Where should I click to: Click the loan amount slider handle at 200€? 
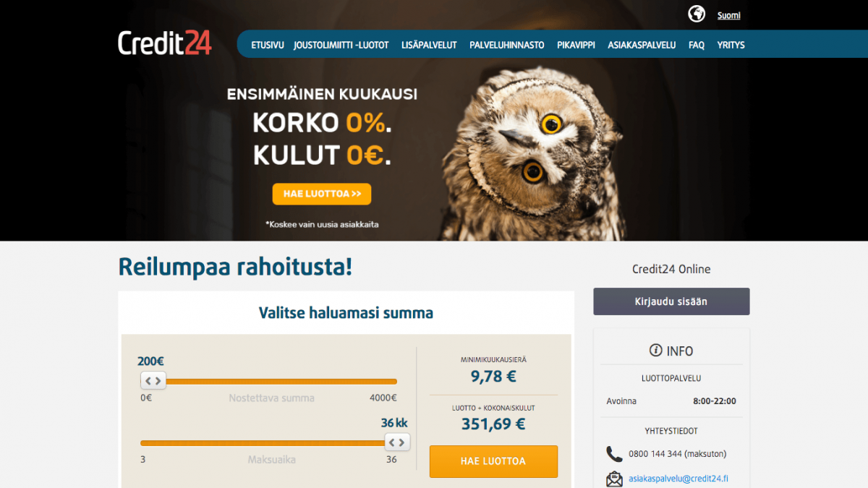click(153, 381)
